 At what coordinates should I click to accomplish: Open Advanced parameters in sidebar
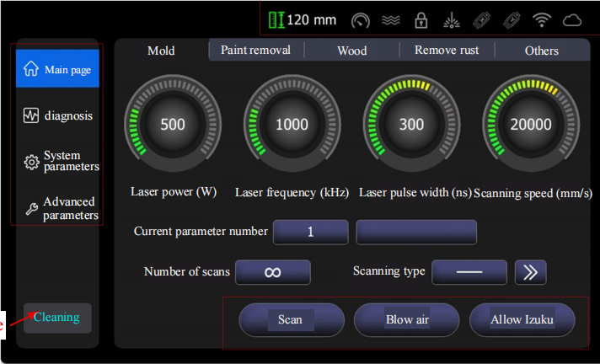tap(58, 208)
